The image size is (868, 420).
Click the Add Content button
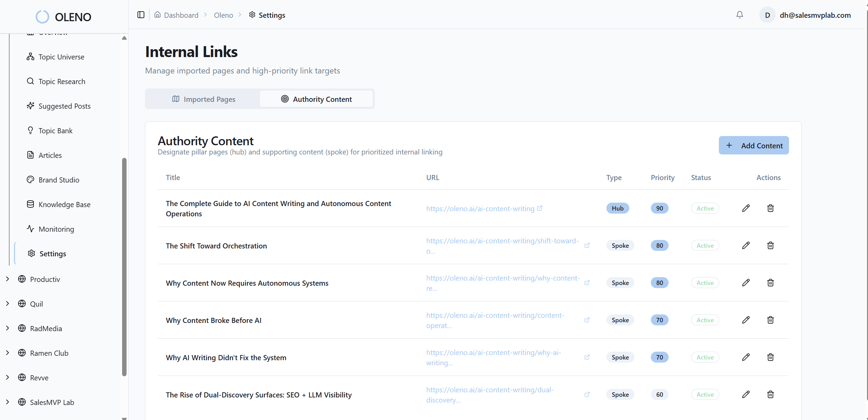click(x=753, y=145)
